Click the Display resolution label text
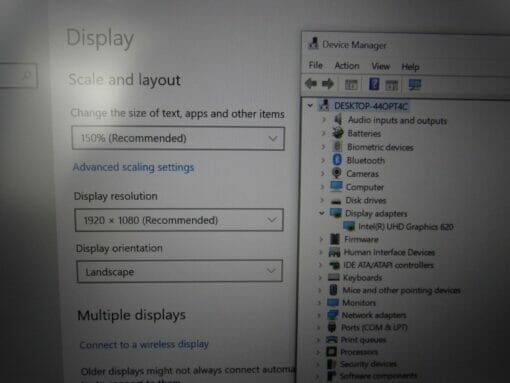Viewport: 510px width, 383px height. (x=115, y=196)
